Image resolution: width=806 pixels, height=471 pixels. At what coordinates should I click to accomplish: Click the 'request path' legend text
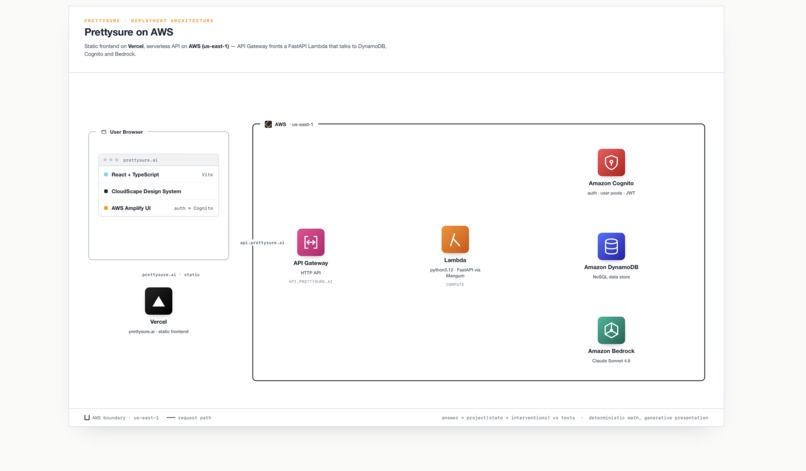click(x=194, y=418)
